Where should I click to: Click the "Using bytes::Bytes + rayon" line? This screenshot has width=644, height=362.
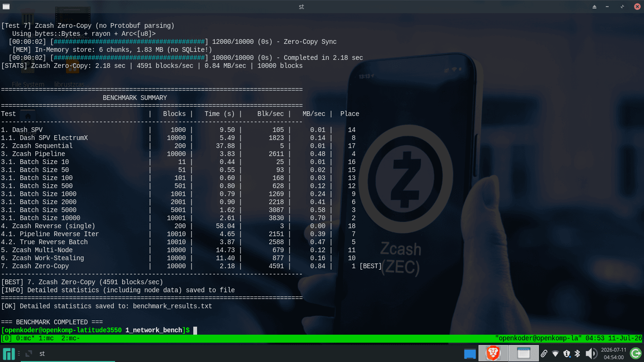(x=84, y=33)
